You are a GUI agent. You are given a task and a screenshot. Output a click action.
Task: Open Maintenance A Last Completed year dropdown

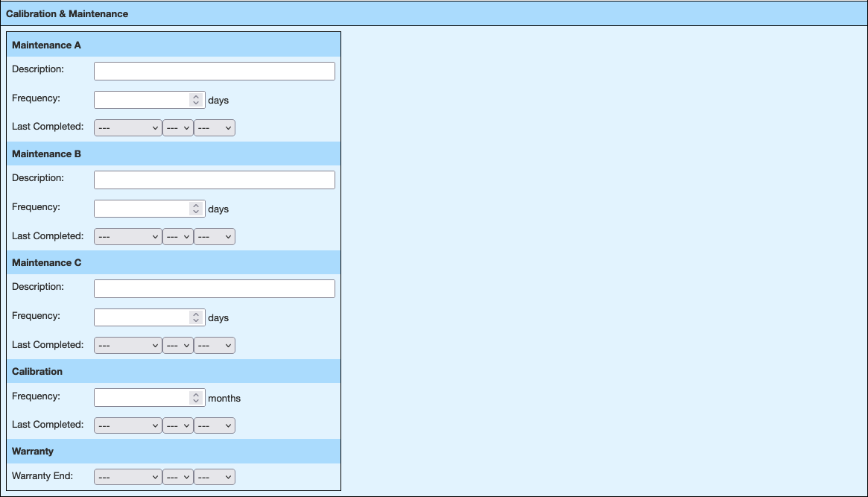click(x=215, y=128)
